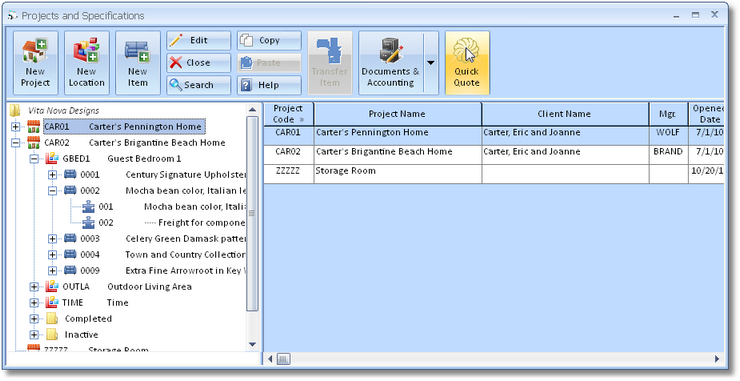Launch Quick Quote

point(467,63)
